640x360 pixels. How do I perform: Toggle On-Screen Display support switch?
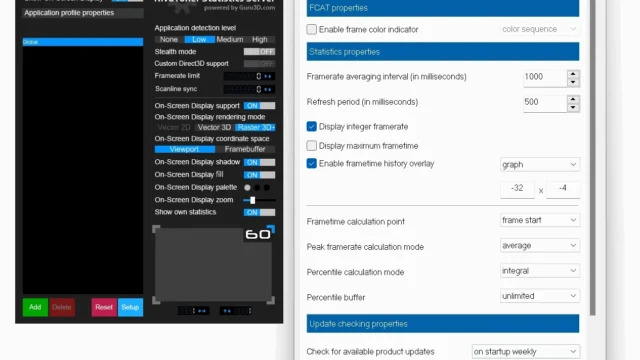click(x=259, y=106)
